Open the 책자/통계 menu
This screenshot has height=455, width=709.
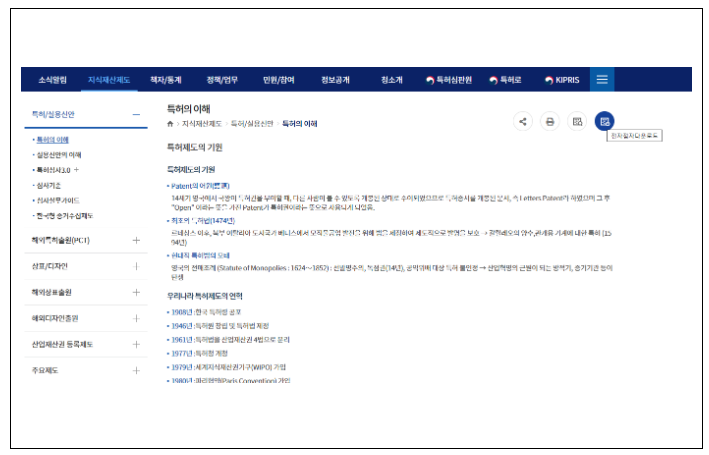pos(166,80)
